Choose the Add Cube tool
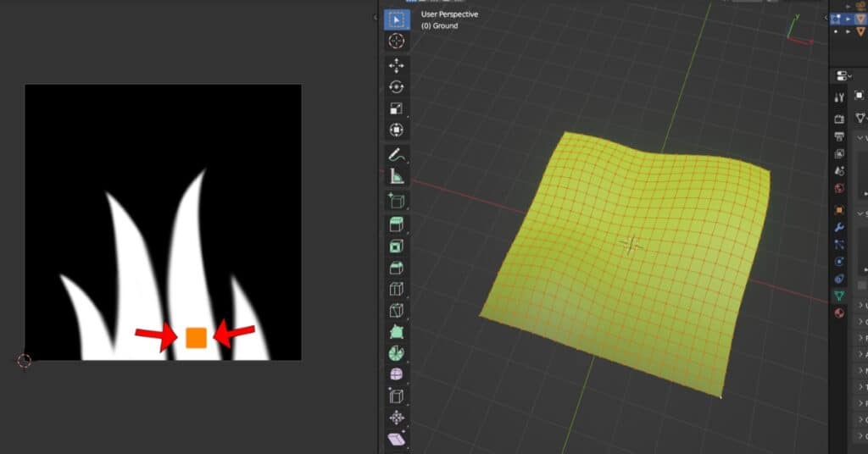 pyautogui.click(x=397, y=201)
